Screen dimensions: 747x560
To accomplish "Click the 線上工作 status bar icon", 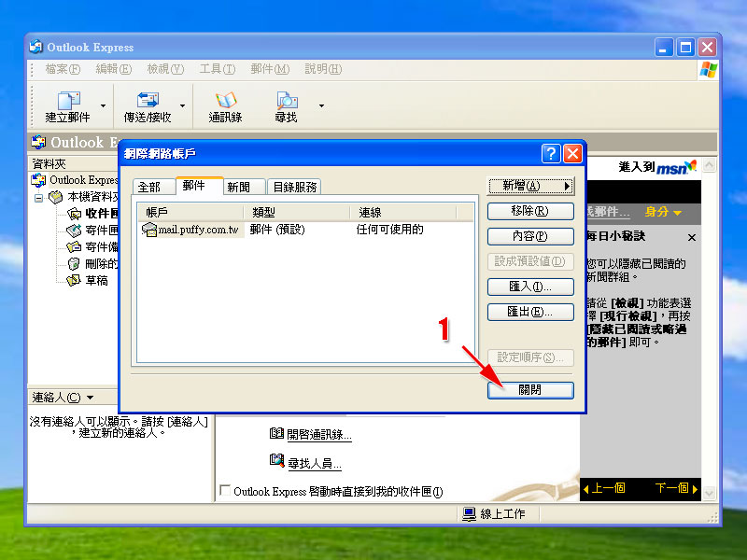I will click(x=469, y=514).
